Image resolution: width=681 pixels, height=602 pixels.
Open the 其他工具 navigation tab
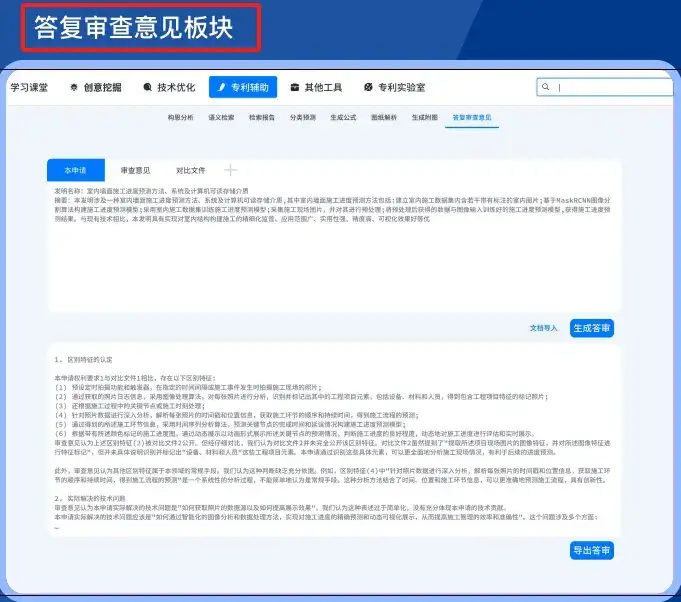tap(316, 87)
